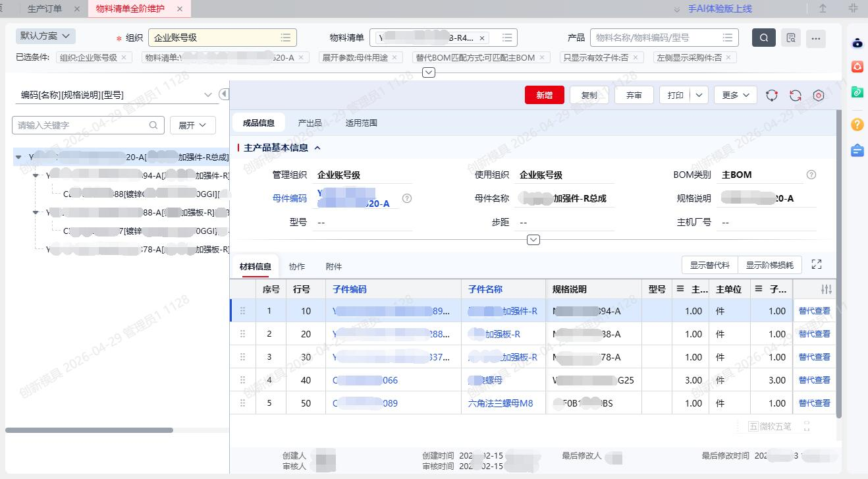Toggle 显示替代料 button

coord(709,265)
